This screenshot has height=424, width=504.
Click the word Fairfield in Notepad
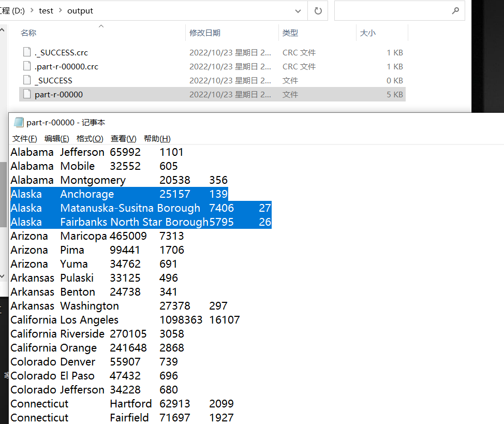pos(129,418)
